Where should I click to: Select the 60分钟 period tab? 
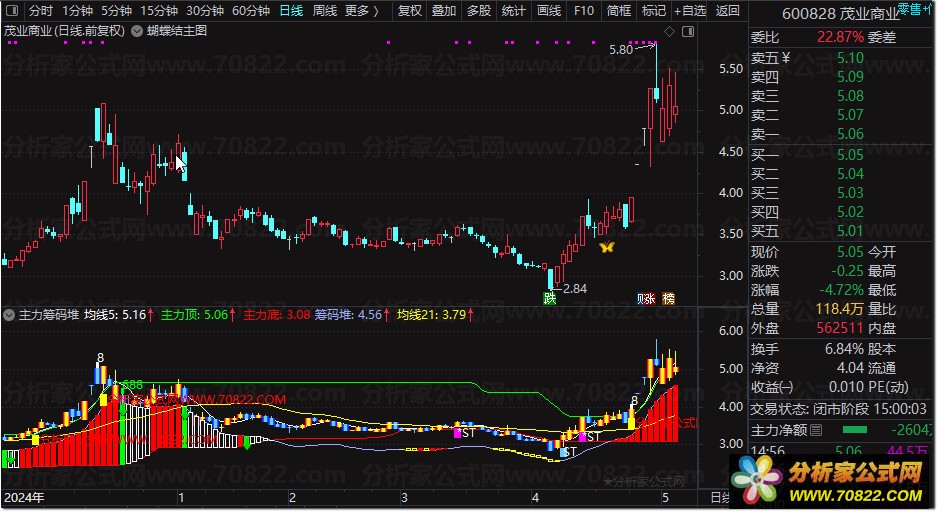coord(251,11)
